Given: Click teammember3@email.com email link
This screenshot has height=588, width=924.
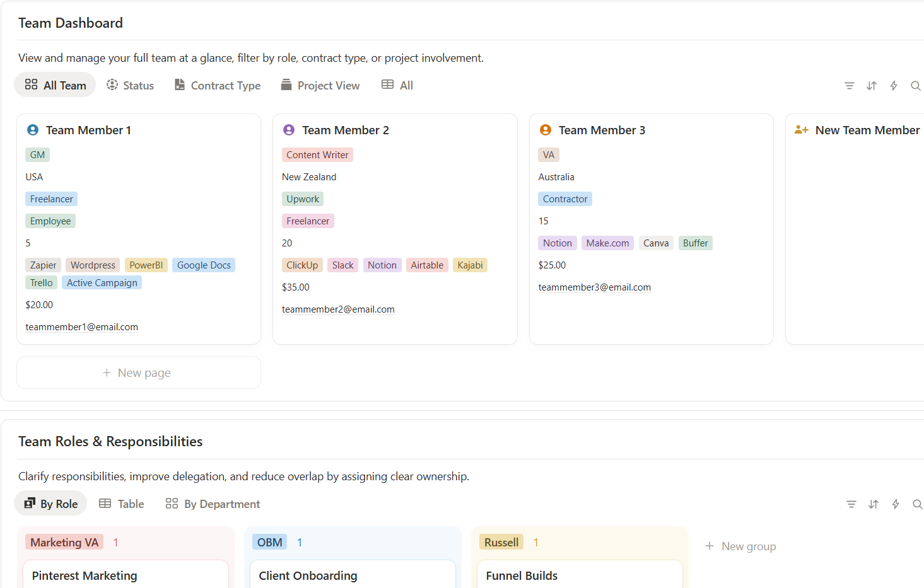Looking at the screenshot, I should (594, 287).
